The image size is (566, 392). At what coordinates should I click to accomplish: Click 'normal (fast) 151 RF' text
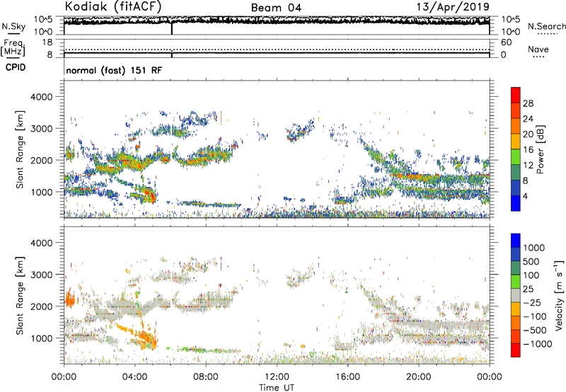point(114,70)
